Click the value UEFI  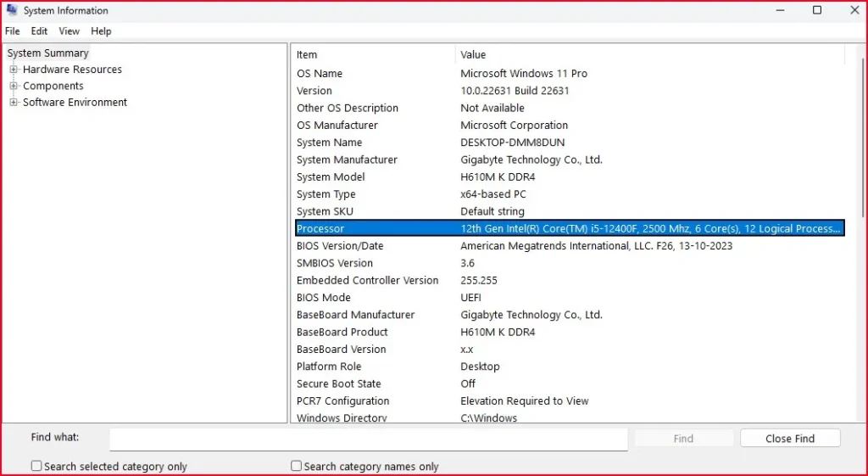470,298
